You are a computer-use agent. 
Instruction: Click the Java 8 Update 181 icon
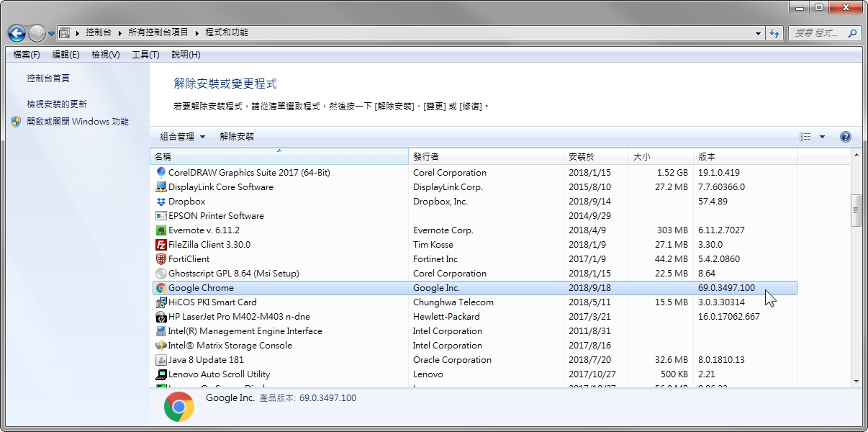pyautogui.click(x=161, y=360)
